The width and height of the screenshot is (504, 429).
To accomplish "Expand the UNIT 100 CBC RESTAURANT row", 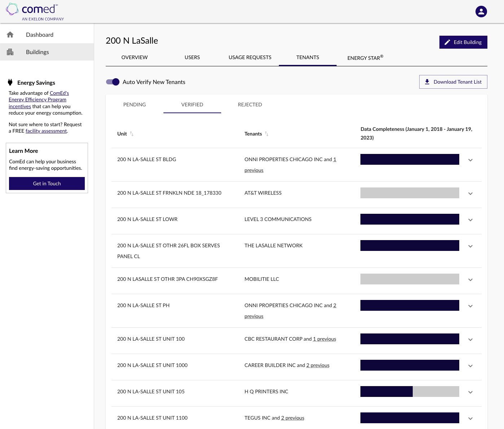I will pyautogui.click(x=470, y=340).
